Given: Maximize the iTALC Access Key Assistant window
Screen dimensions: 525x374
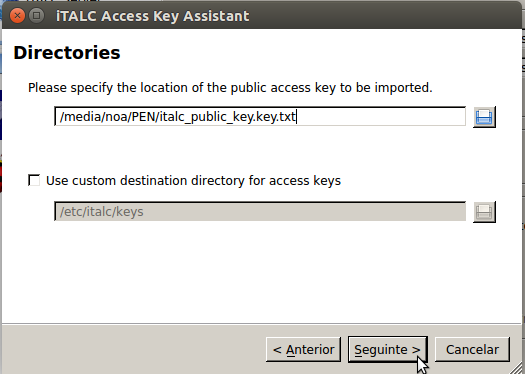Looking at the screenshot, I should tap(36, 15).
